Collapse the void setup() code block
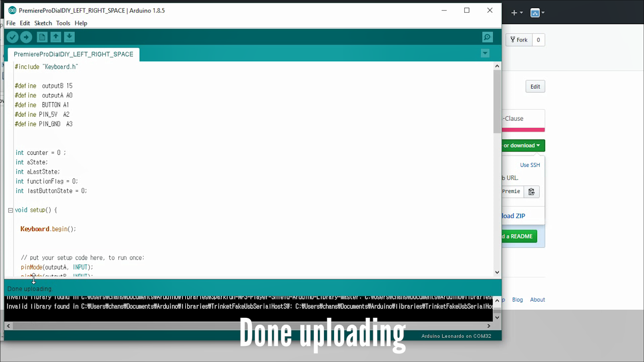644x362 pixels. (10, 210)
